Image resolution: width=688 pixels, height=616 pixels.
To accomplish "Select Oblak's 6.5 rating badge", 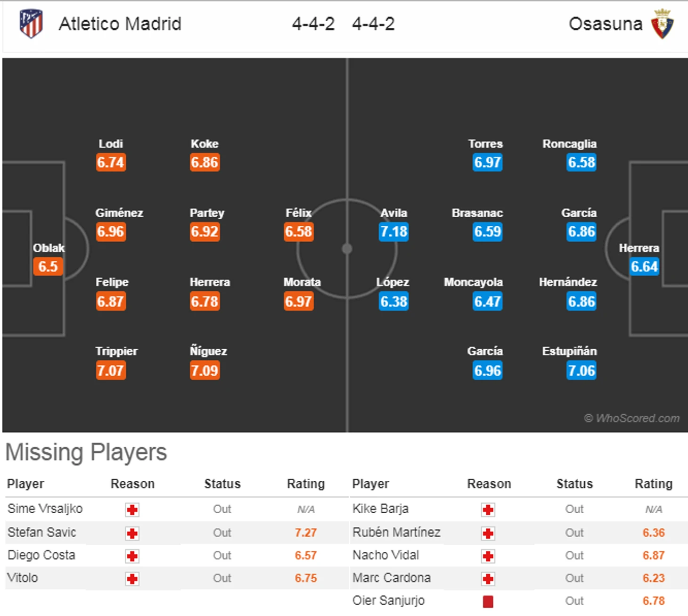I will click(48, 266).
